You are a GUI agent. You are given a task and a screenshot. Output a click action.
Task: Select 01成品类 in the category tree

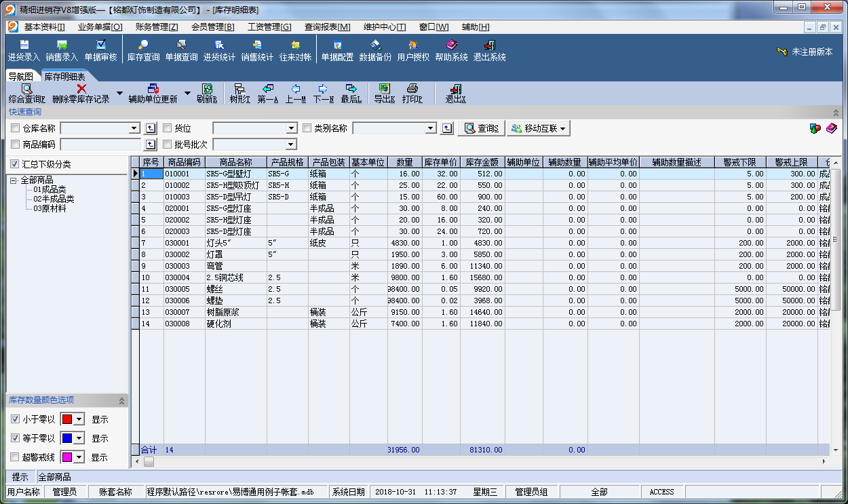pos(50,190)
